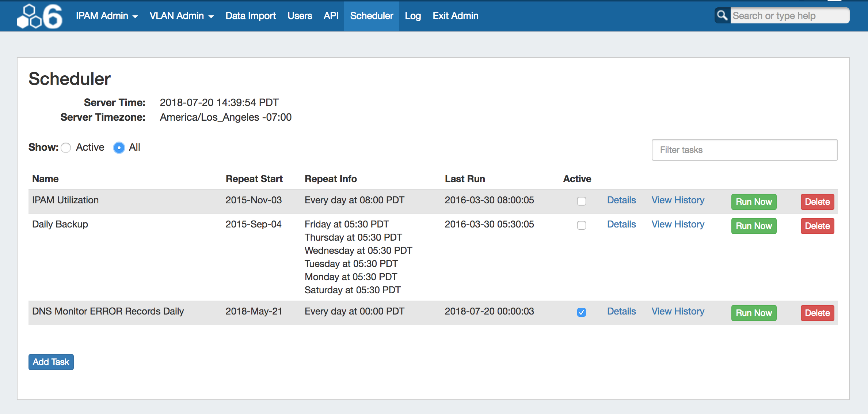
Task: Uncheck DNS Monitor ERROR Records active checkbox
Action: tap(581, 312)
